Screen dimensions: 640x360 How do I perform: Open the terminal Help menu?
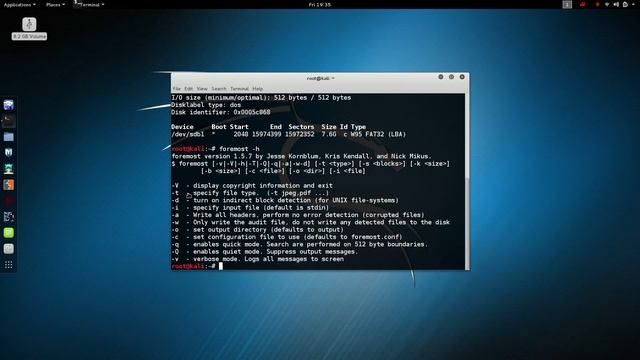[258, 89]
